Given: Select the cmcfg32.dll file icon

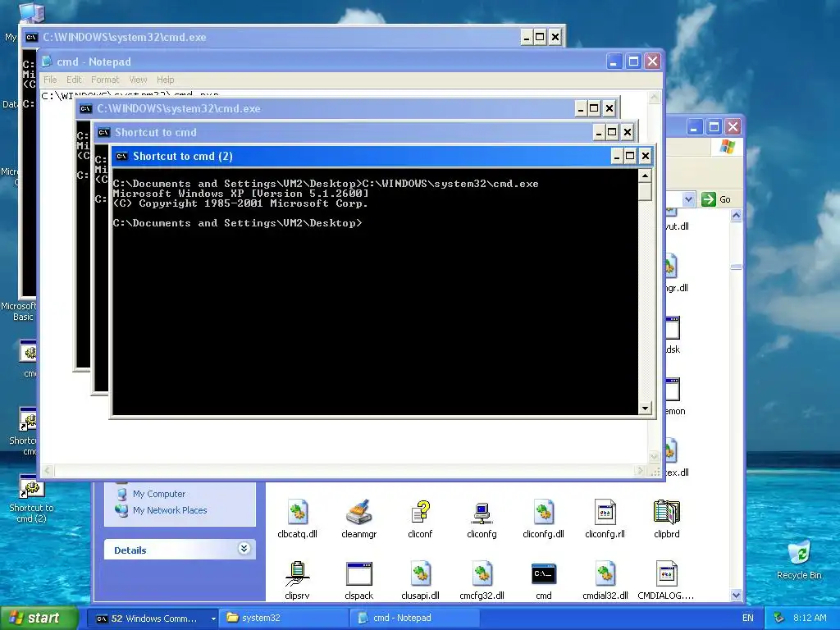Looking at the screenshot, I should (x=482, y=573).
